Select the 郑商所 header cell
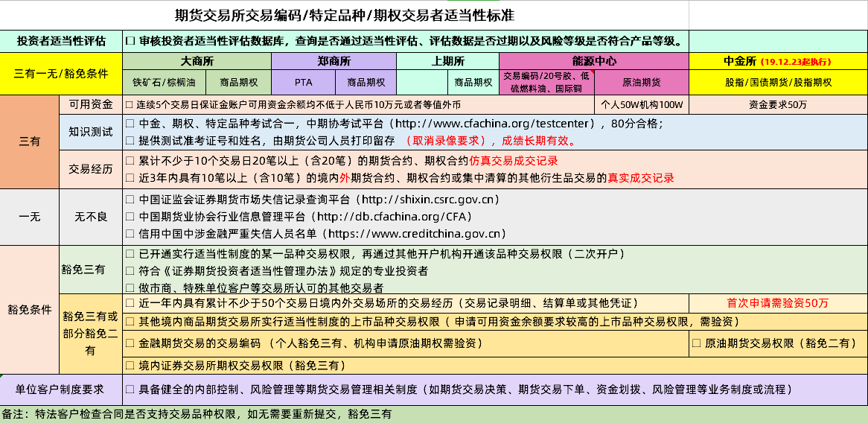The height and width of the screenshot is (423, 868). coord(334,61)
